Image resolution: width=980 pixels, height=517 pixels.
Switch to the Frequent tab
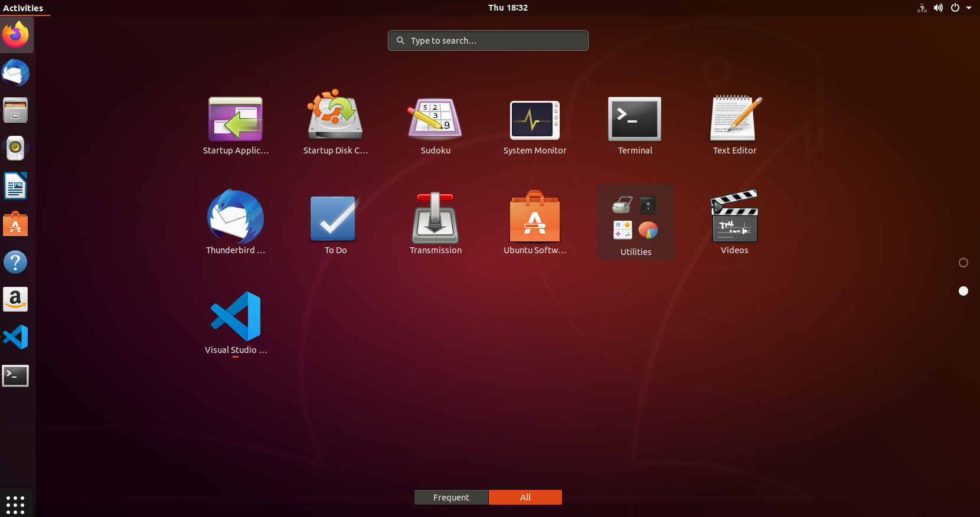(x=451, y=498)
